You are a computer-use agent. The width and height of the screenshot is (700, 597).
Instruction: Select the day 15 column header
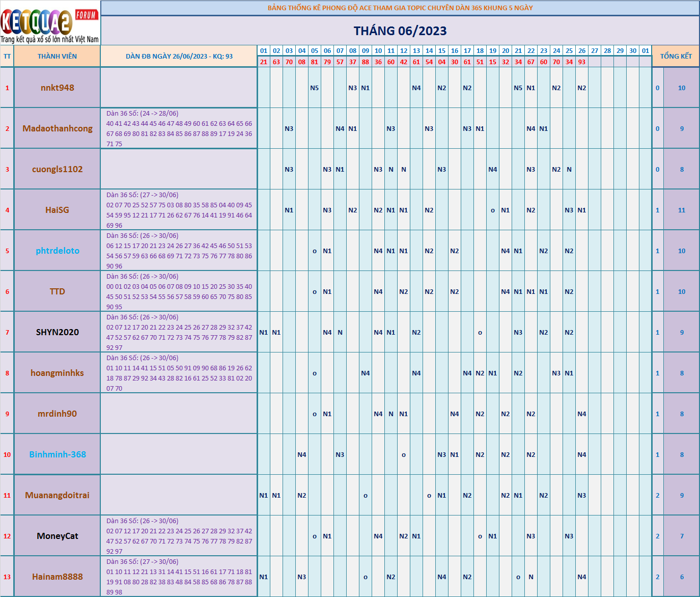coord(441,50)
